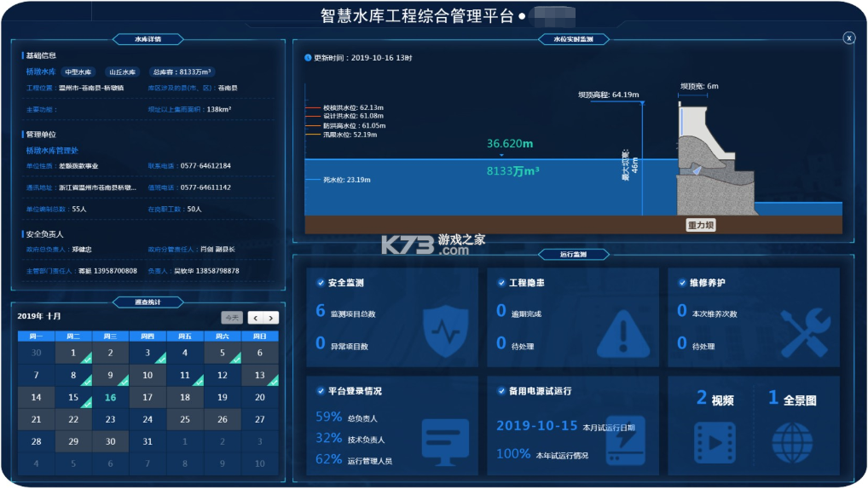Select October 1 in the calendar
Image resolution: width=868 pixels, height=489 pixels.
(73, 353)
